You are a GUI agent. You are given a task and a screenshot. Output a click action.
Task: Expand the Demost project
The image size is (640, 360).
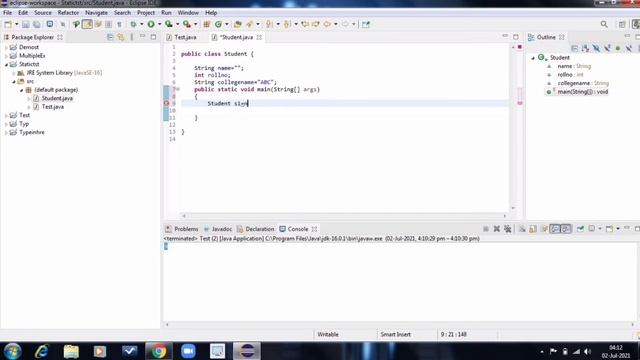pyautogui.click(x=6, y=47)
